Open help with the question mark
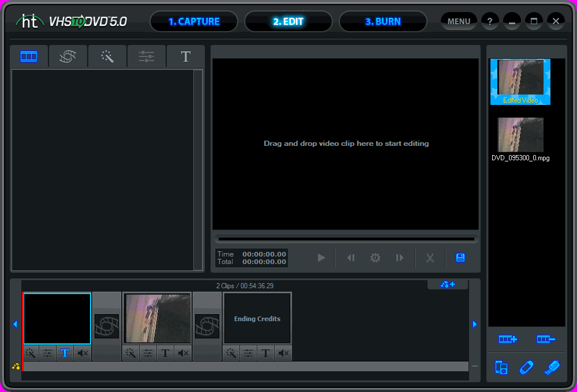The image size is (577, 392). [490, 21]
